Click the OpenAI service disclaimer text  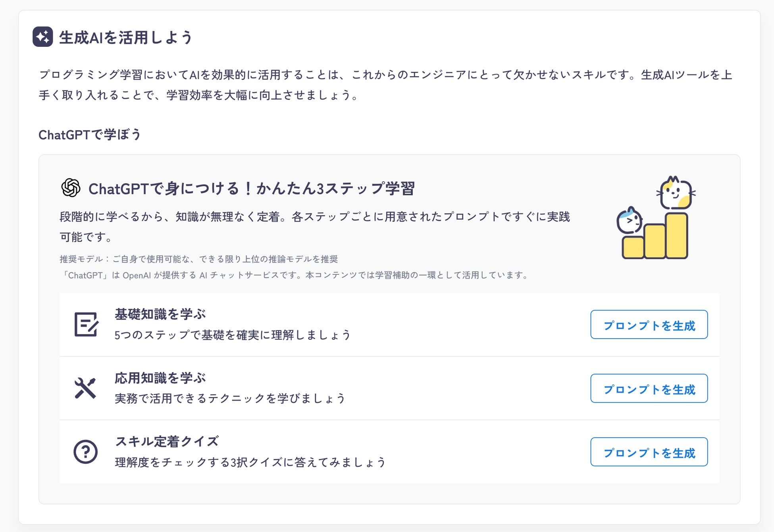pos(294,275)
